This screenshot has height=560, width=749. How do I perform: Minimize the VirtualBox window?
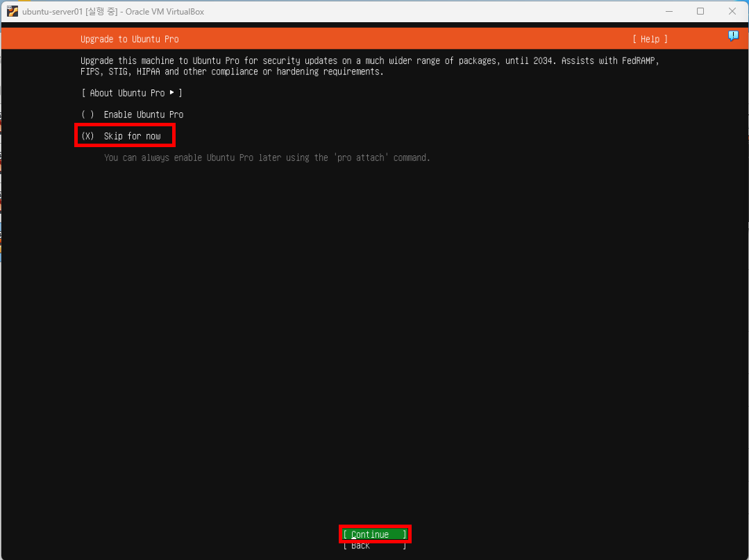[x=669, y=12]
